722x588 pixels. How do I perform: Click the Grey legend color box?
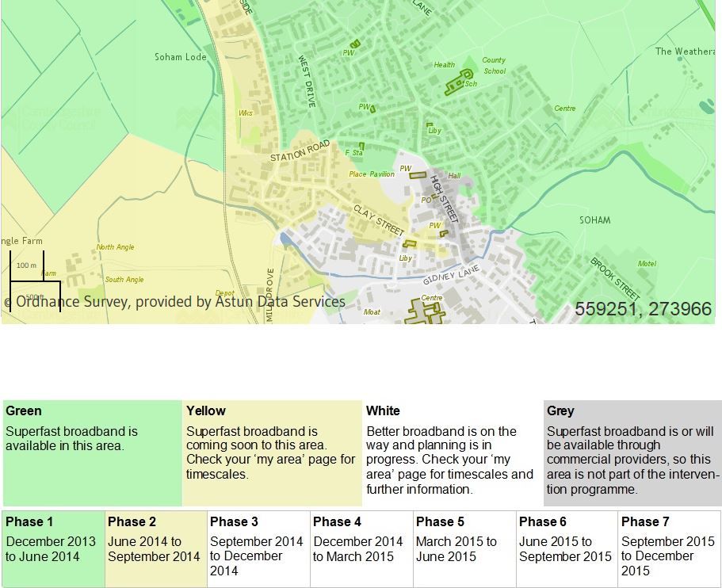(632, 453)
